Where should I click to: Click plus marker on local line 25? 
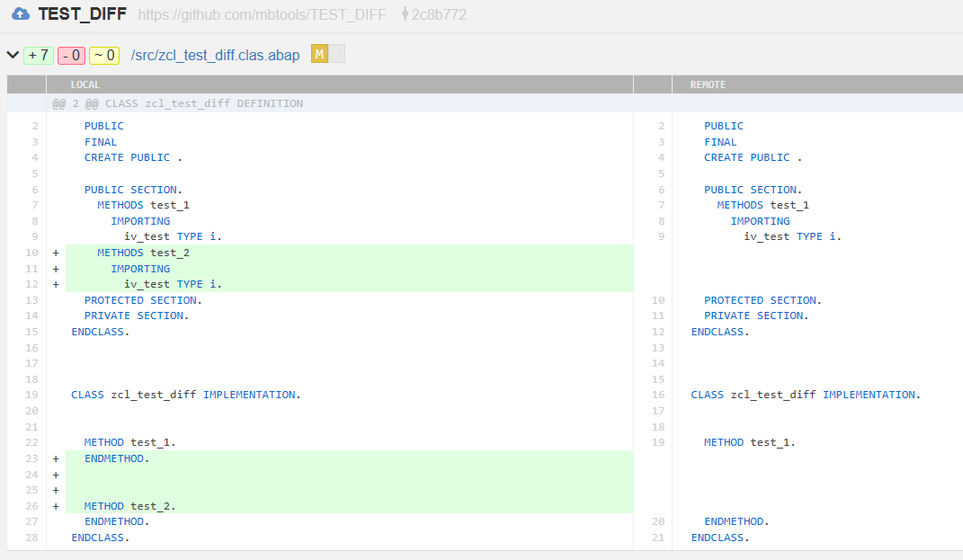(56, 490)
